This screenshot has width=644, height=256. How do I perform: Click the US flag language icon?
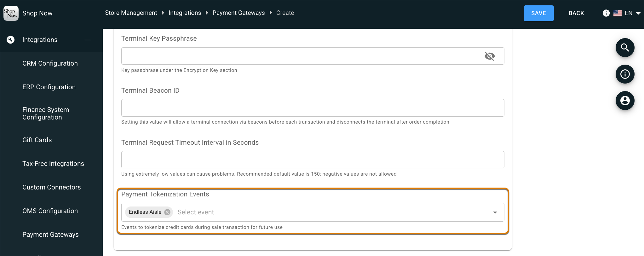tap(618, 13)
